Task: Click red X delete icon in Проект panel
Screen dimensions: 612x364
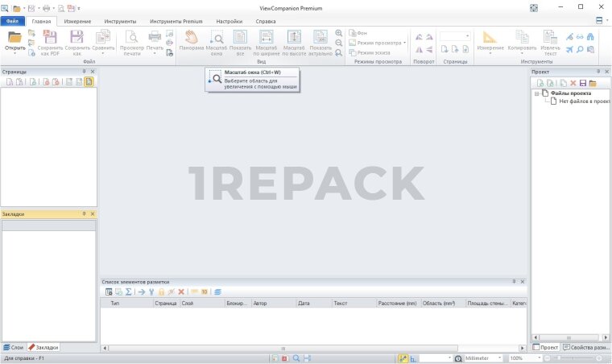Action: (573, 83)
